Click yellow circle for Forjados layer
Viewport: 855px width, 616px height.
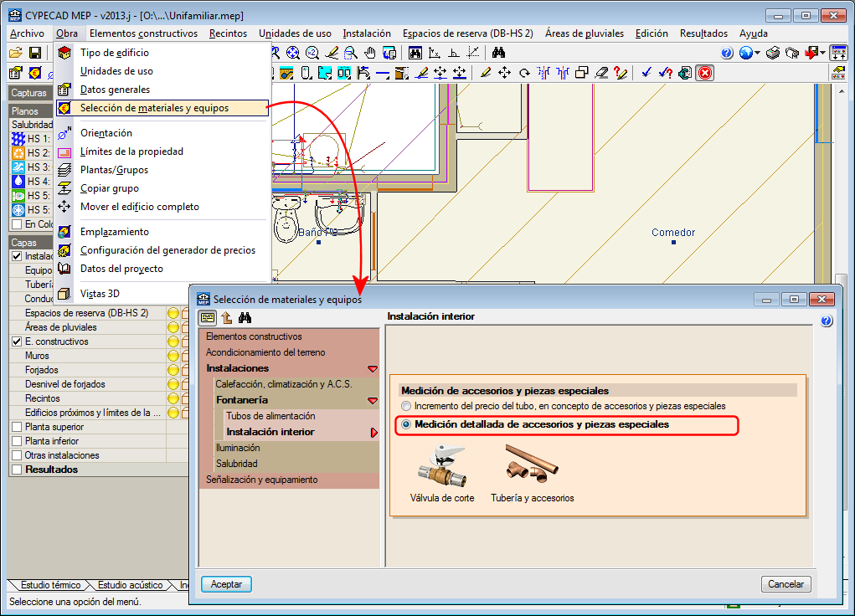(x=173, y=370)
